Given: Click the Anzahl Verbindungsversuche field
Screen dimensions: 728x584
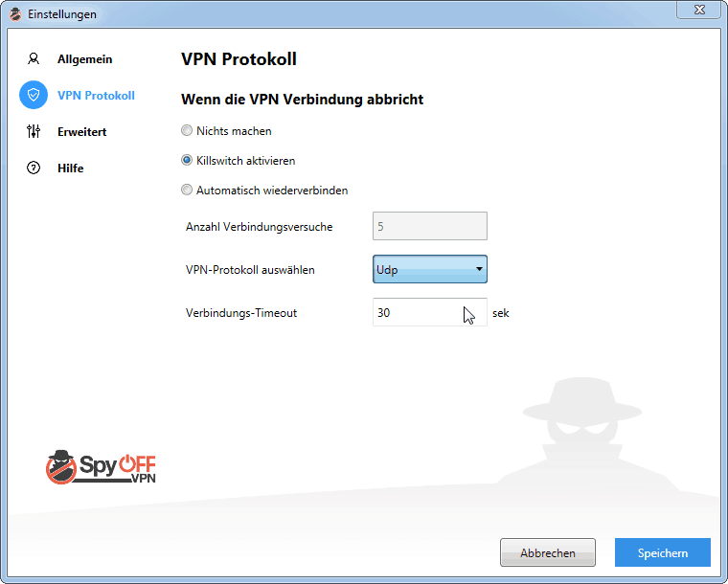Looking at the screenshot, I should 430,226.
